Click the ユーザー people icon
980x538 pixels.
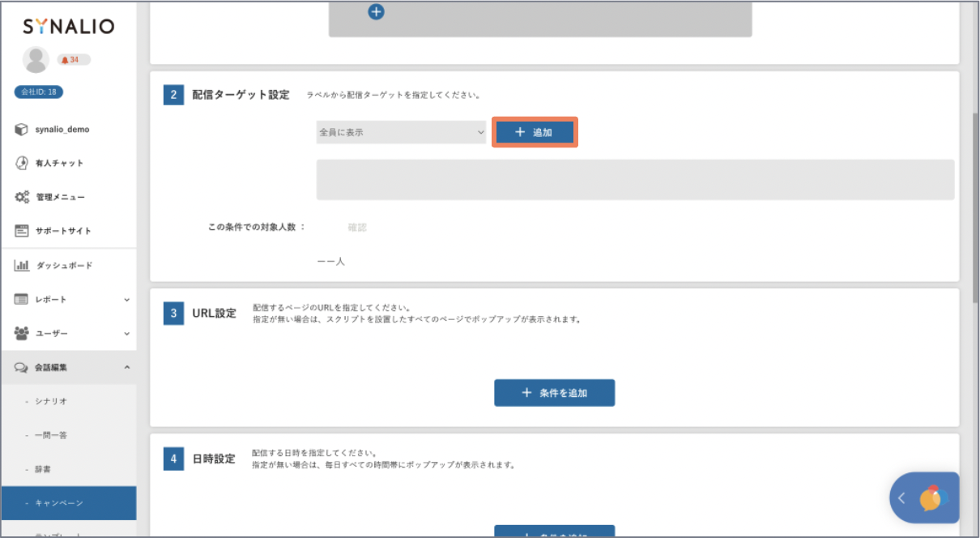click(x=22, y=333)
